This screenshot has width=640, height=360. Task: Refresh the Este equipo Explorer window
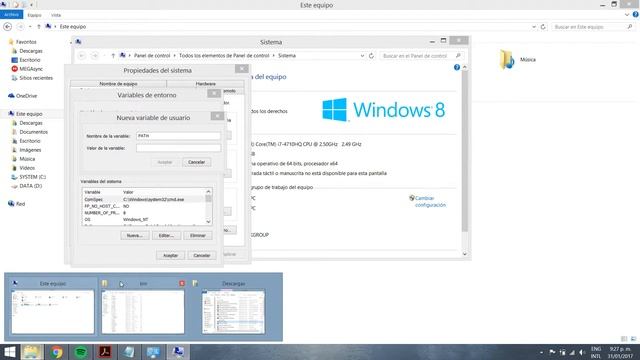click(x=543, y=27)
